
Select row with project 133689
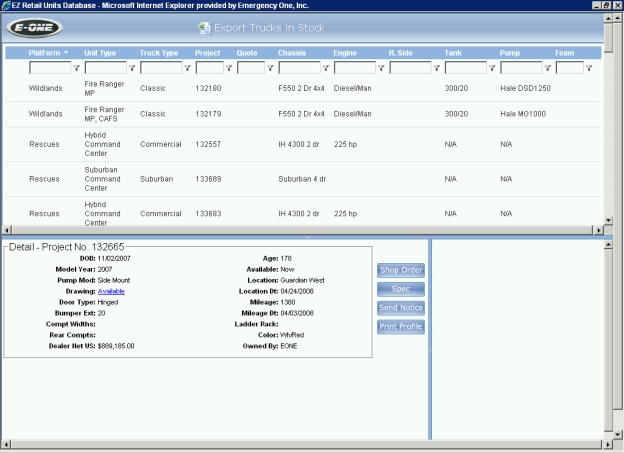303,179
